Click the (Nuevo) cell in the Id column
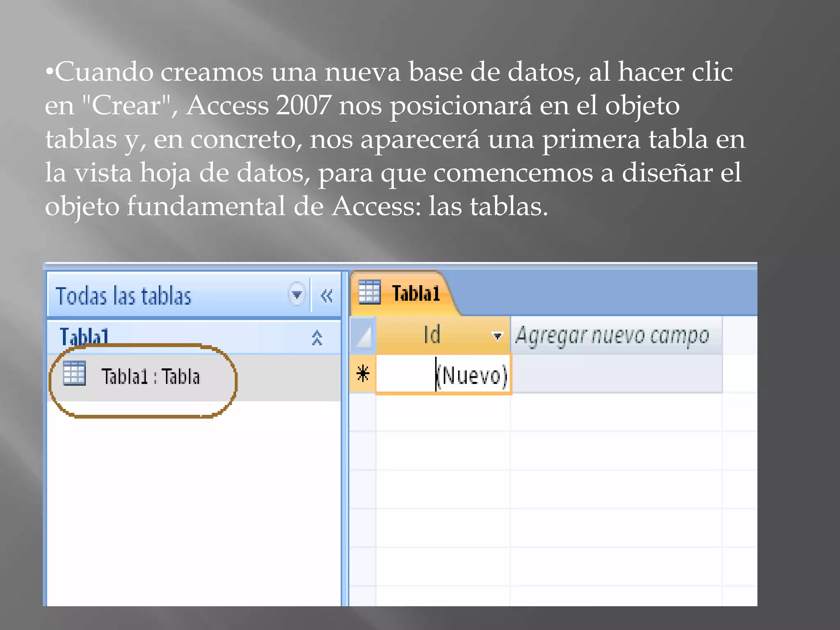840x630 pixels. tap(443, 374)
